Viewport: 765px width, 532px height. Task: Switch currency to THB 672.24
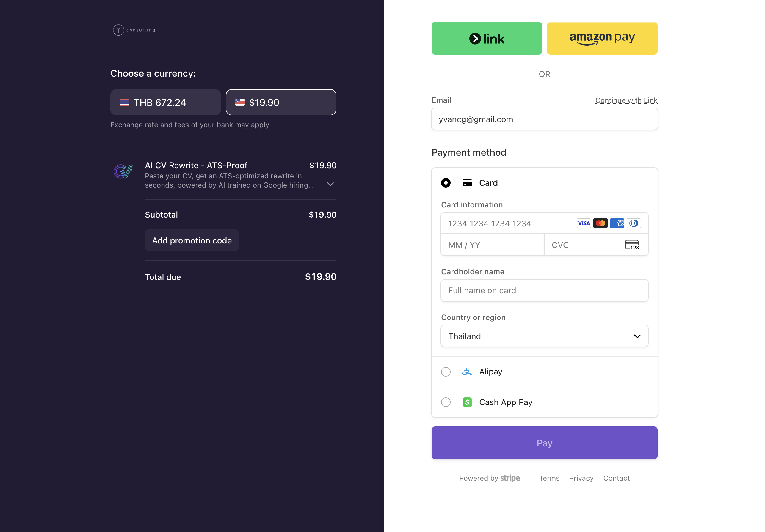click(165, 102)
